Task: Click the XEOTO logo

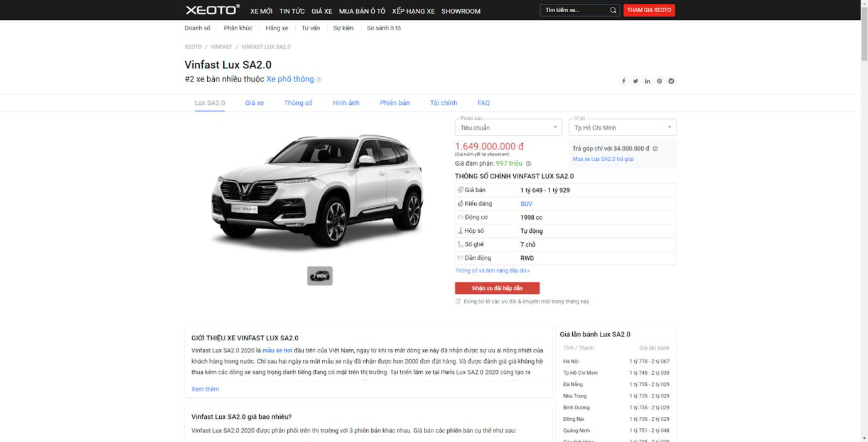Action: (212, 10)
